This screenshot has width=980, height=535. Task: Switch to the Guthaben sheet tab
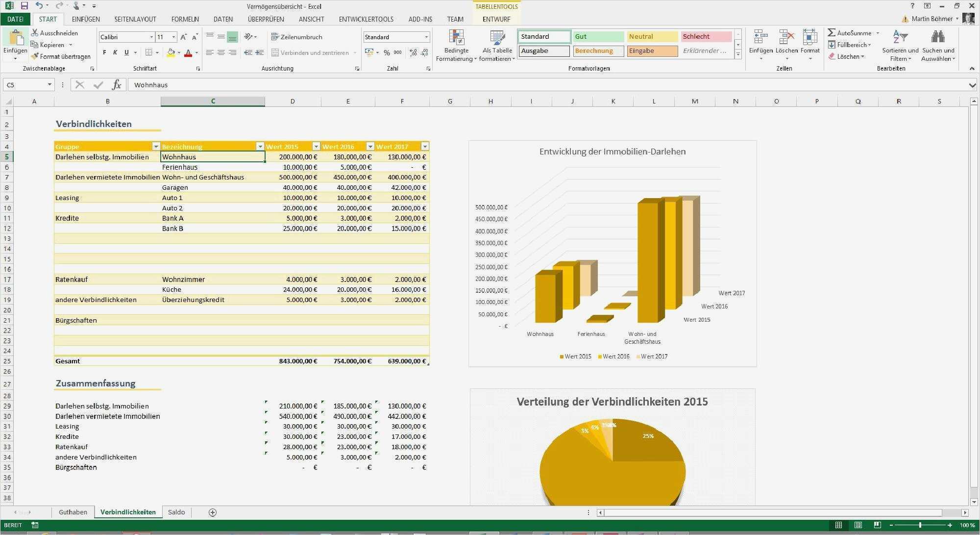(x=73, y=512)
